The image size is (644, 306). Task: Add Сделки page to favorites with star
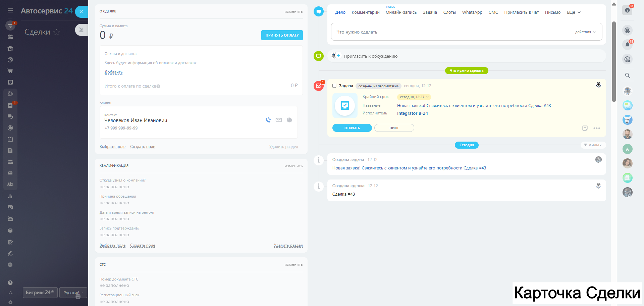click(57, 32)
